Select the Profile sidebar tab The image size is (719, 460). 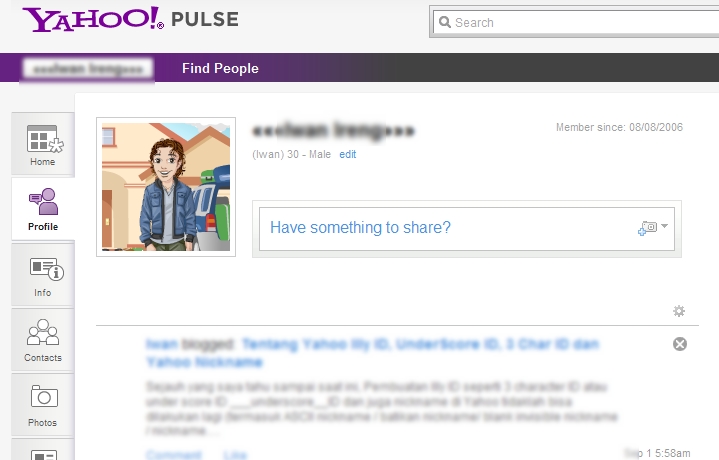coord(43,209)
